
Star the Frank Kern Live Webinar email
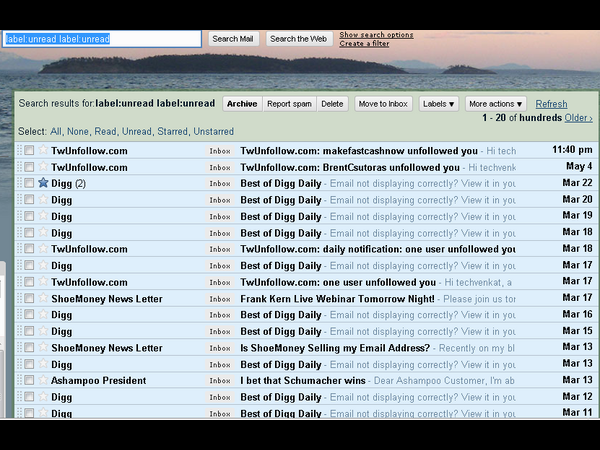[x=43, y=299]
